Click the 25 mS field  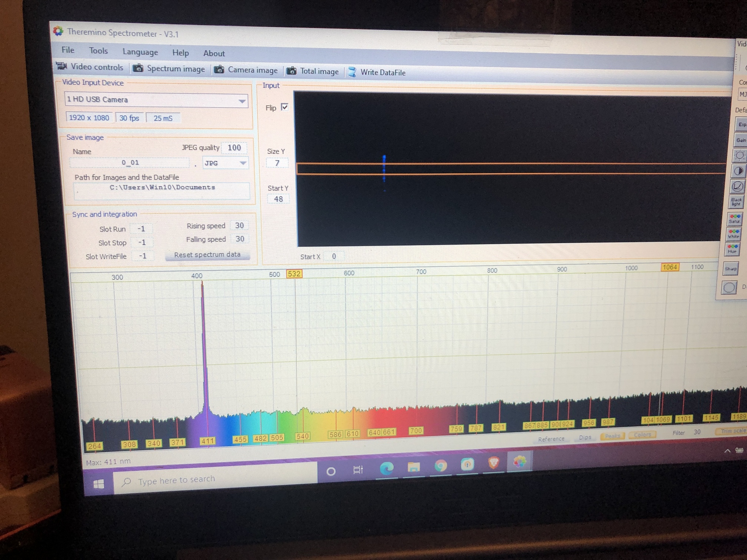coord(163,118)
